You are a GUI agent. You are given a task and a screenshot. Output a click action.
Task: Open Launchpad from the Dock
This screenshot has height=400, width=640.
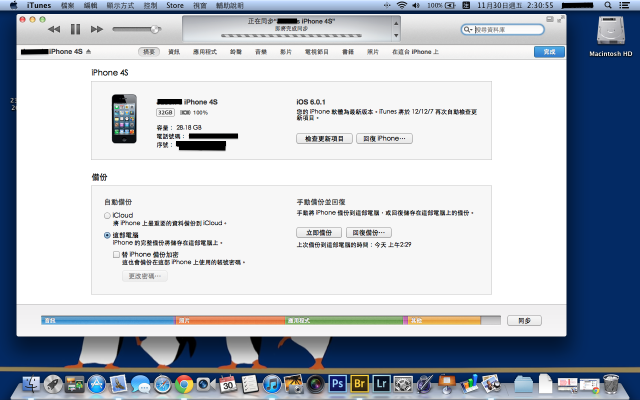tap(53, 384)
